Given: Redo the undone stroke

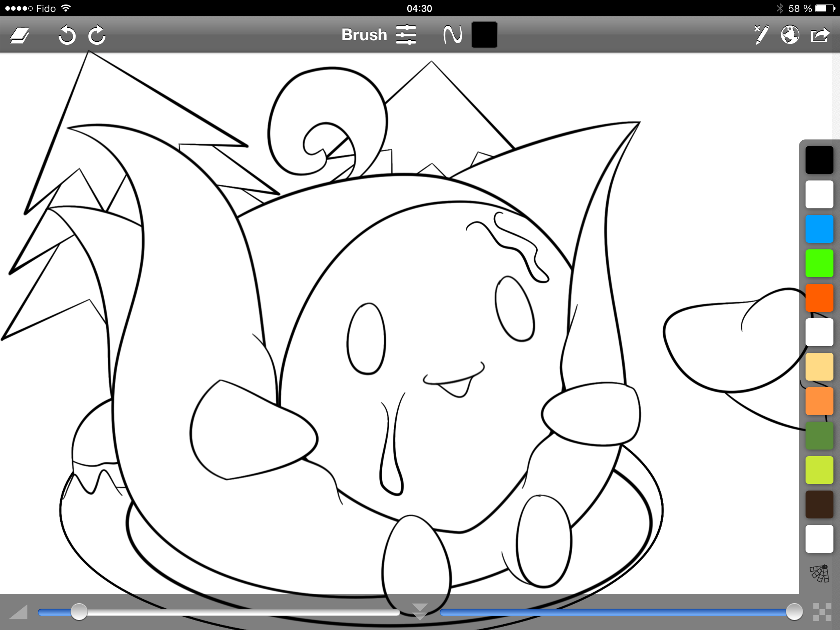Looking at the screenshot, I should 97,35.
